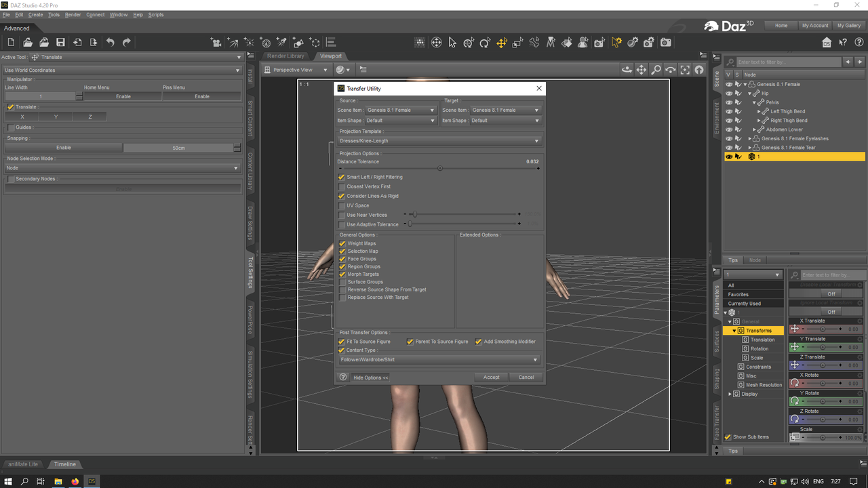This screenshot has width=868, height=488.
Task: Click the Save file icon
Action: [x=60, y=43]
